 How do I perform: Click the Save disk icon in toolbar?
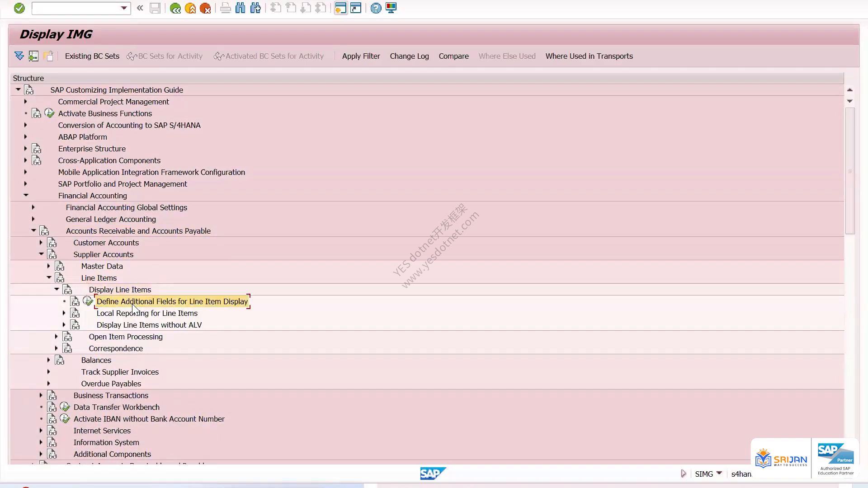coord(155,8)
